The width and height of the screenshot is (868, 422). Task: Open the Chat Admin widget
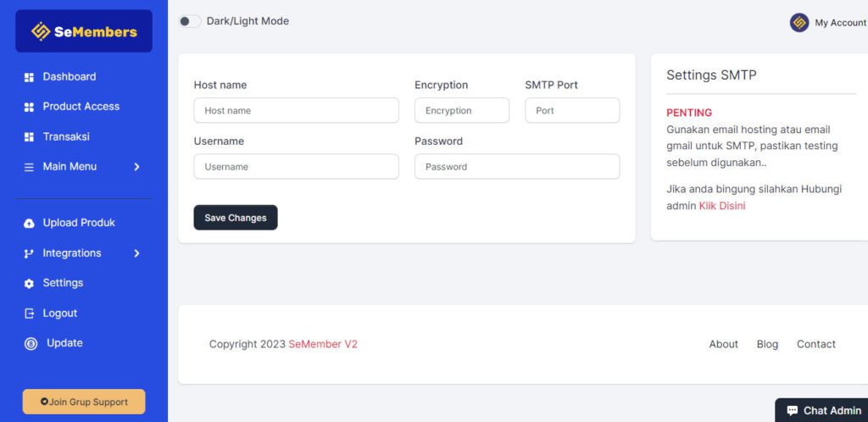[x=823, y=410]
